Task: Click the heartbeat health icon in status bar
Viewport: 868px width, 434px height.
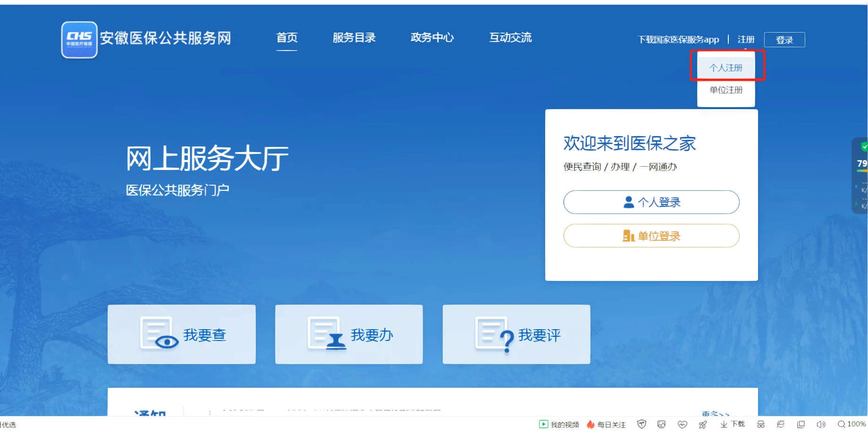Action: tap(682, 424)
